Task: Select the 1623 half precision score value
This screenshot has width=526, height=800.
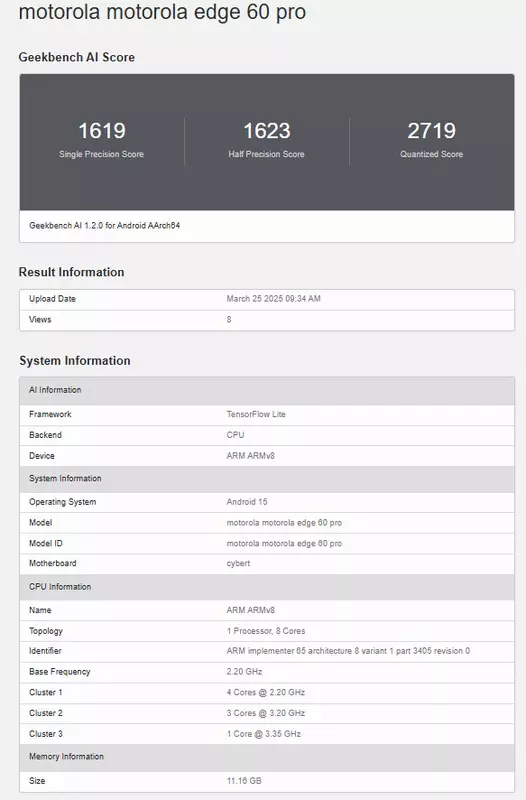Action: pos(267,131)
